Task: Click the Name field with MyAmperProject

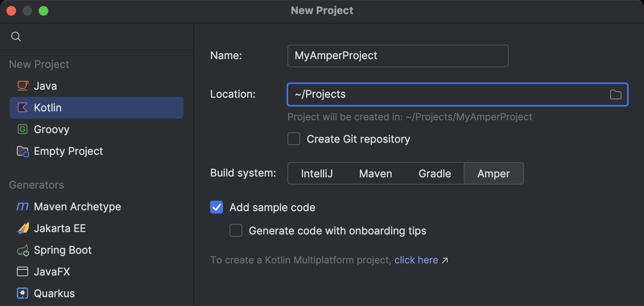Action: 398,55
